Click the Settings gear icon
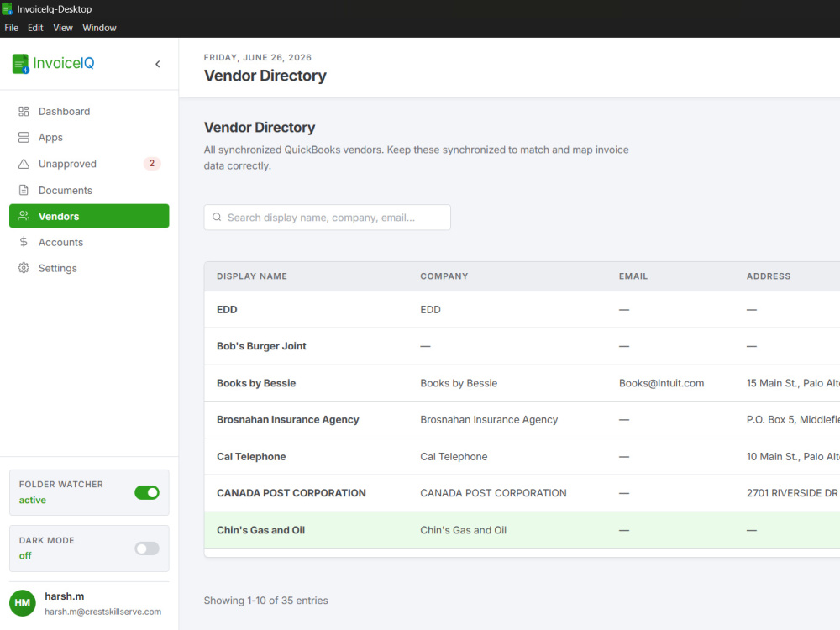The image size is (840, 630). click(x=24, y=268)
